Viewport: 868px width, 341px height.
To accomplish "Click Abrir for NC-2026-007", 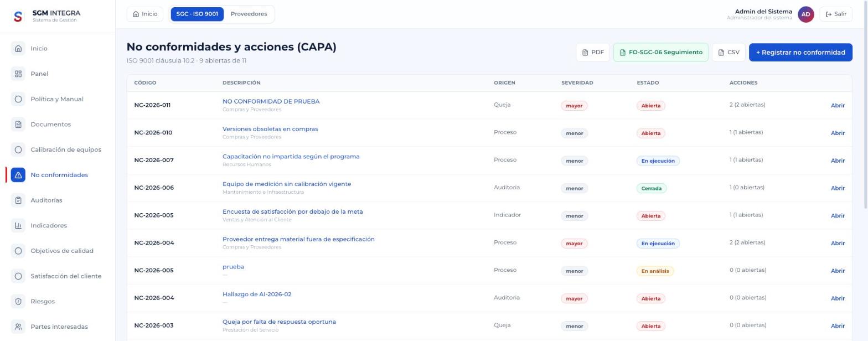I will pyautogui.click(x=838, y=161).
